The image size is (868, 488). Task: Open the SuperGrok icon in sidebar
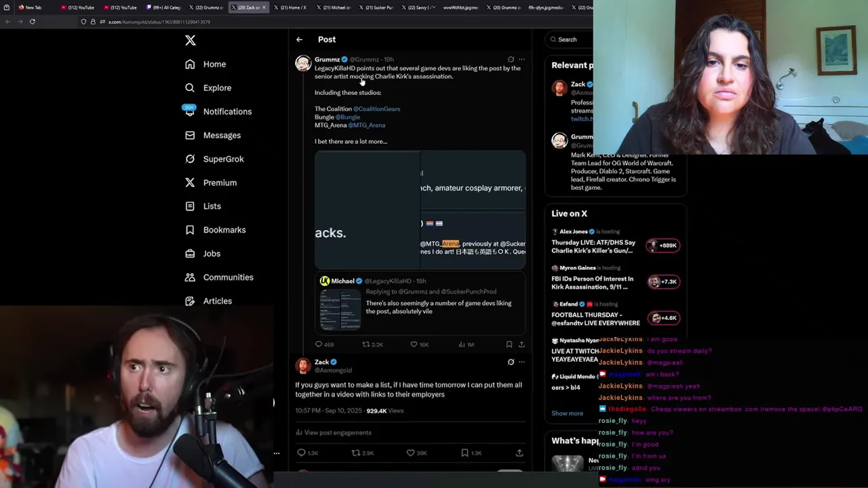[190, 159]
